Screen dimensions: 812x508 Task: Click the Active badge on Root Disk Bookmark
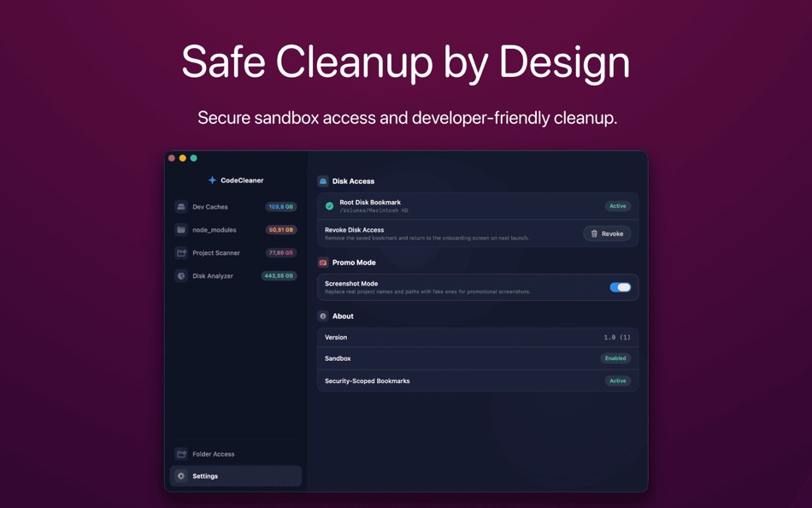[618, 206]
